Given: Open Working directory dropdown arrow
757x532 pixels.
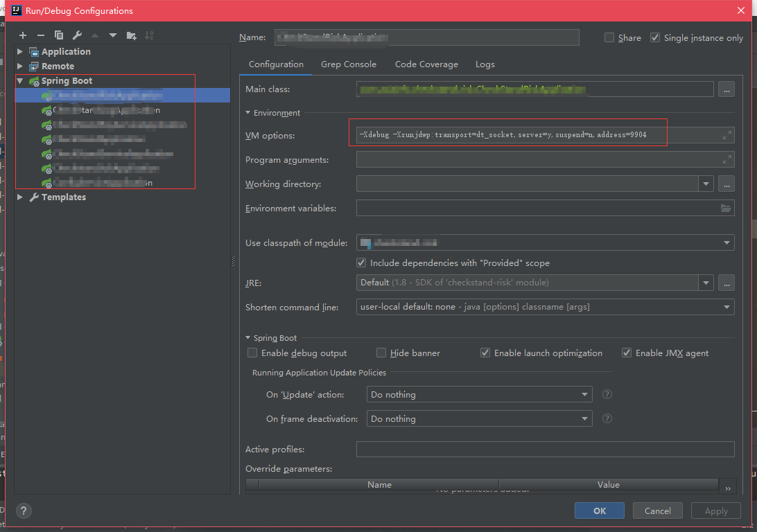Looking at the screenshot, I should [x=706, y=184].
